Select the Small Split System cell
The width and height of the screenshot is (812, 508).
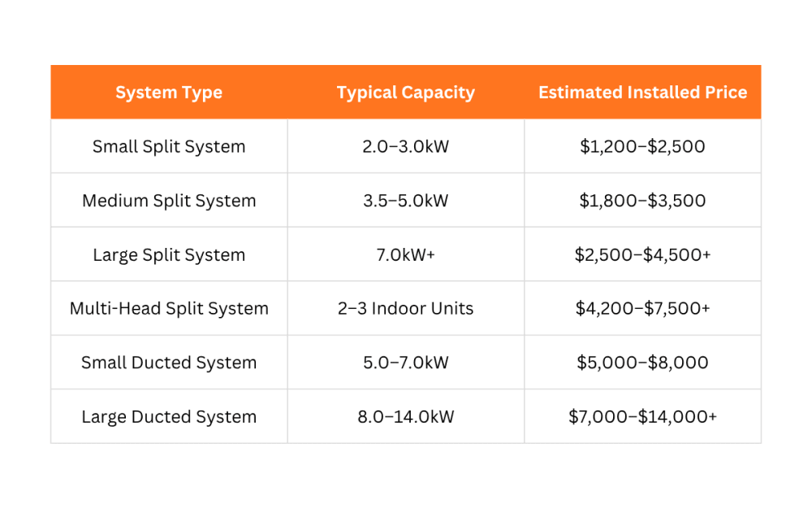169,146
